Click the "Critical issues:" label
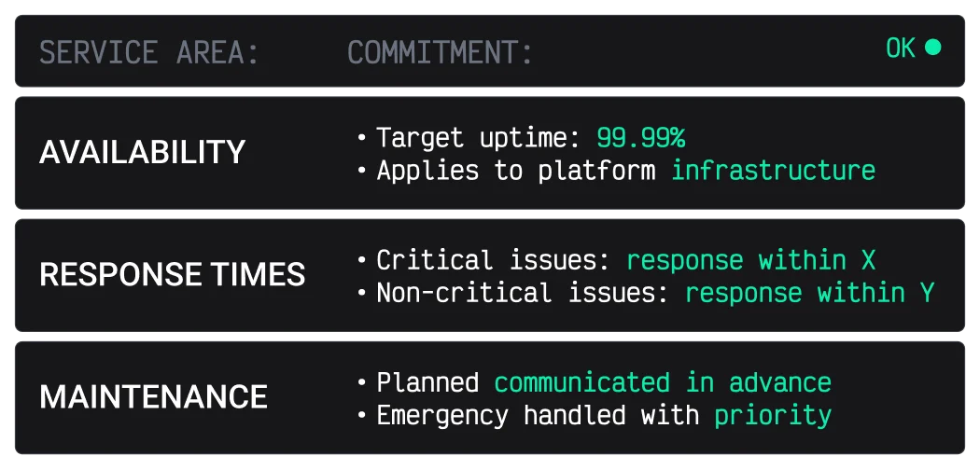The image size is (980, 470). point(494,260)
